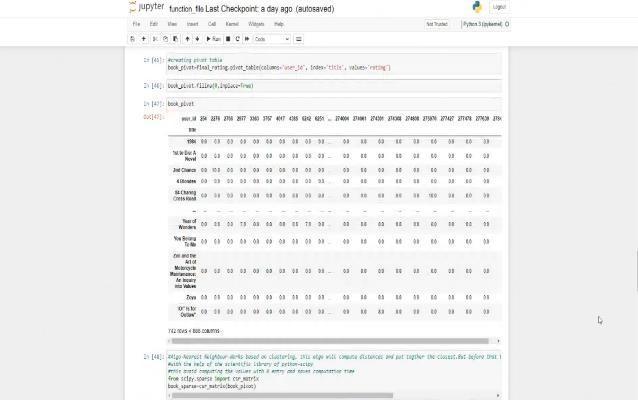
Task: Open the cell type Code dropdown
Action: pos(272,39)
